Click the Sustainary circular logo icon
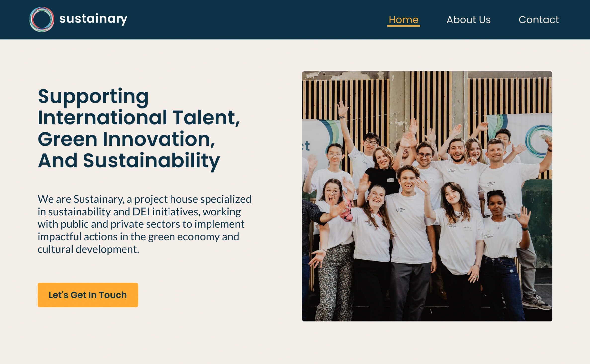Image resolution: width=590 pixels, height=364 pixels. (x=42, y=19)
